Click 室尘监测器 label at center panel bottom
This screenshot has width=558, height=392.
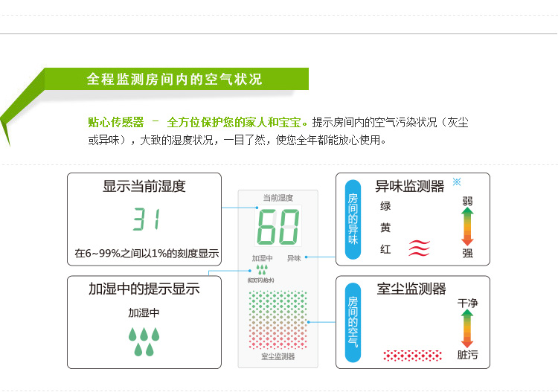click(278, 357)
